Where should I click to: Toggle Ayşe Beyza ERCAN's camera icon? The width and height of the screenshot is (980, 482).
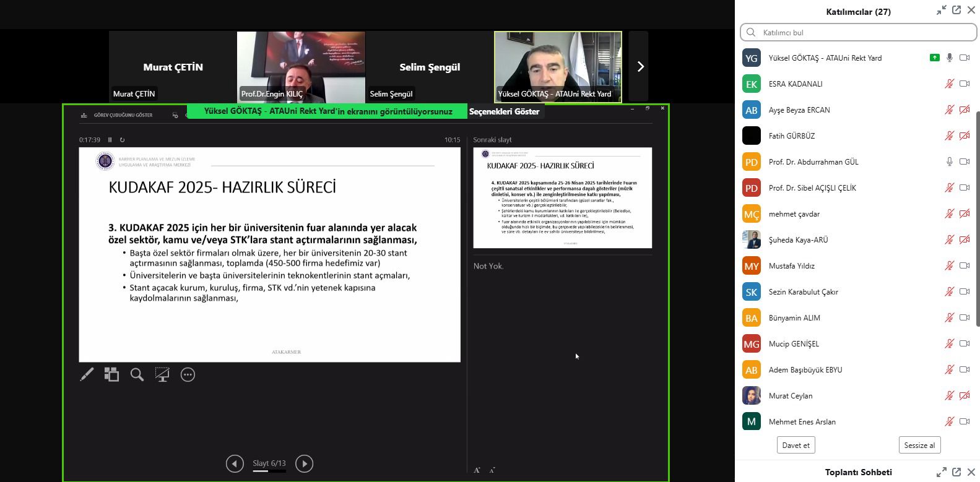pos(965,110)
